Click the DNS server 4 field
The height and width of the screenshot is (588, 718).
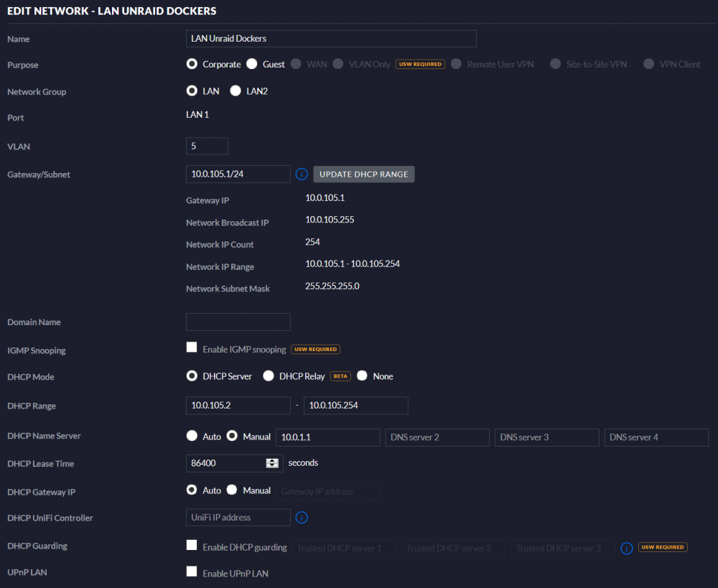[656, 437]
